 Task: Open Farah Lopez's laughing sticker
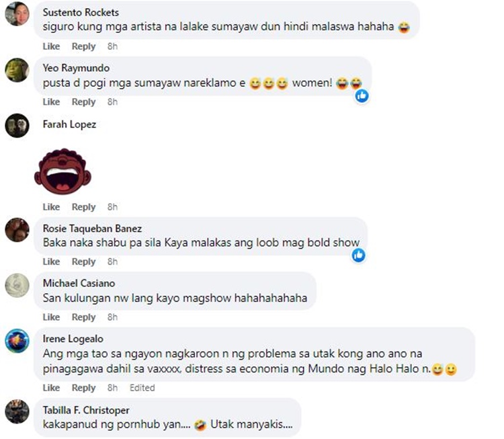(x=62, y=171)
